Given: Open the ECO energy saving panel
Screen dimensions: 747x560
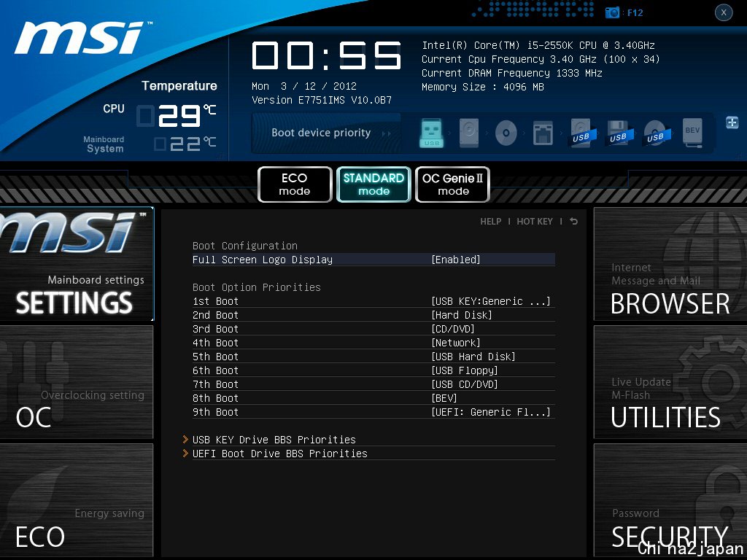Looking at the screenshot, I should [77, 500].
